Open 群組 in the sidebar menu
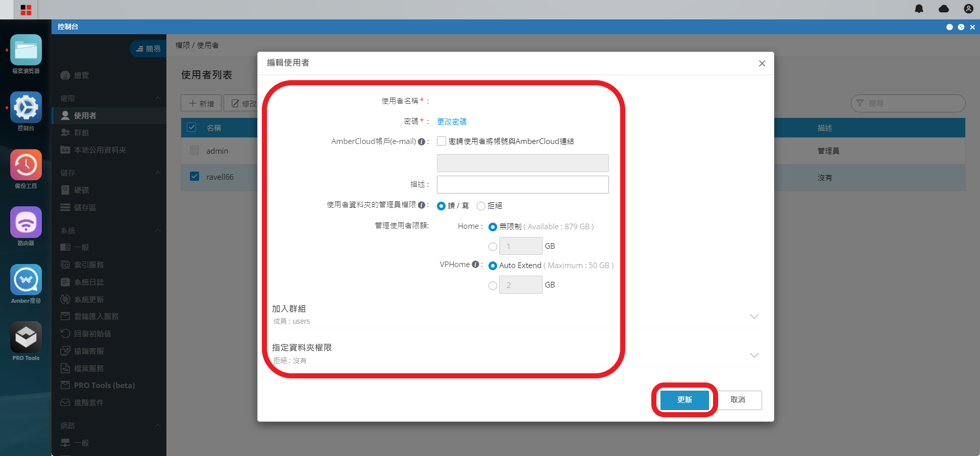The height and width of the screenshot is (456, 980). click(82, 133)
